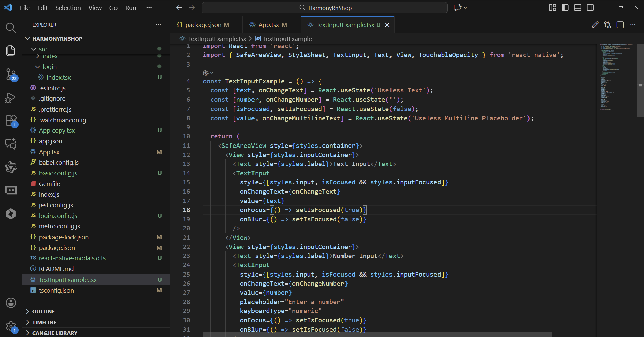The height and width of the screenshot is (337, 644).
Task: Click the Split Editor Right icon
Action: point(620,25)
